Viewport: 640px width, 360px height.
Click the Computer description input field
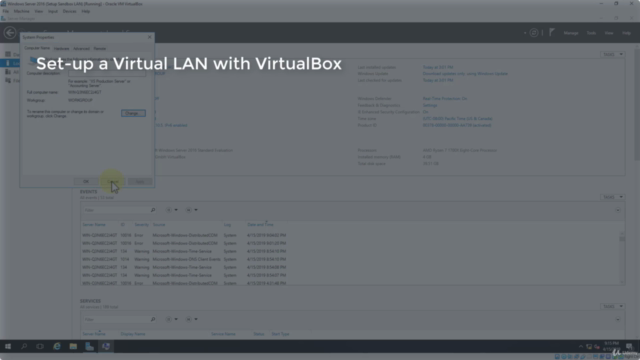click(x=107, y=74)
